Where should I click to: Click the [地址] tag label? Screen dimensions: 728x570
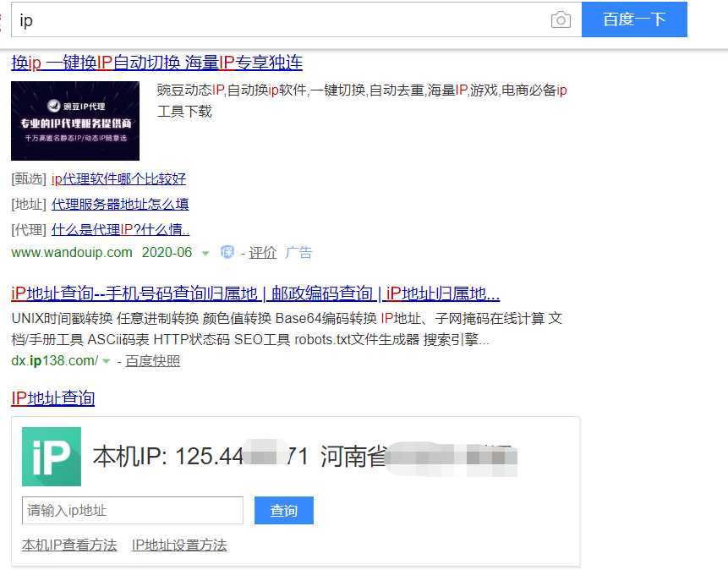29,205
